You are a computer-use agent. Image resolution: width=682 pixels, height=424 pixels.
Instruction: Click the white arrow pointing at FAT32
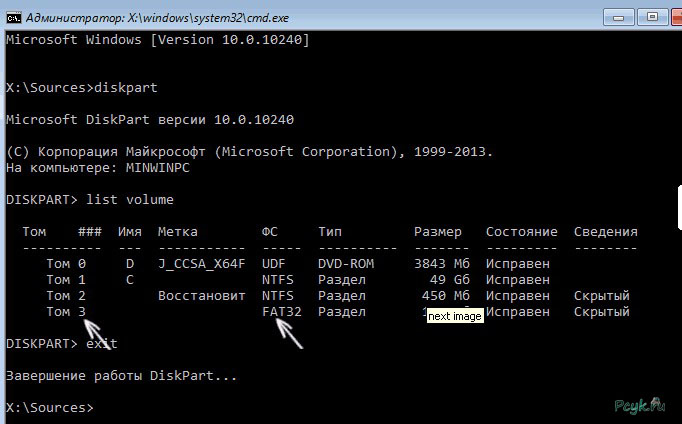[288, 334]
